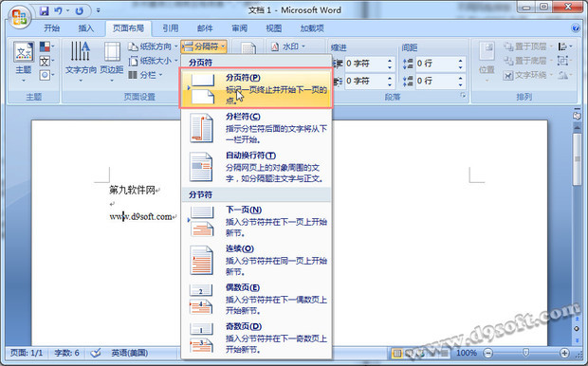The width and height of the screenshot is (588, 366).
Task: Click spacing before 0 行 field
Action: pos(436,64)
